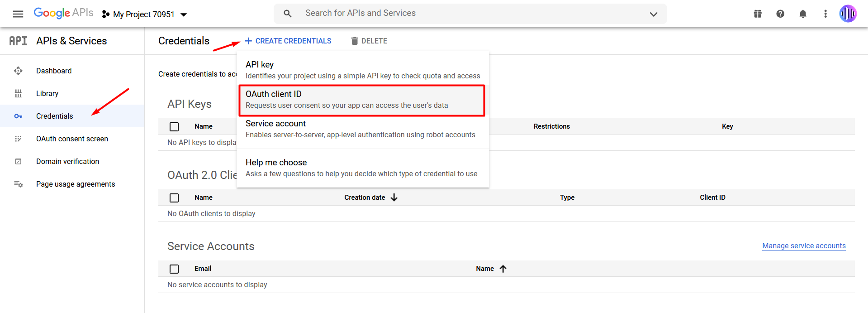The width and height of the screenshot is (868, 313).
Task: Click the Email column header
Action: coord(203,269)
